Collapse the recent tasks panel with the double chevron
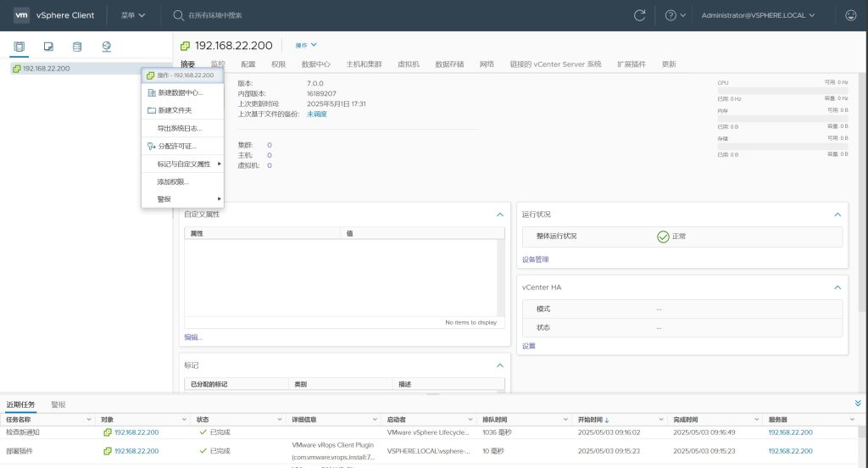 pyautogui.click(x=858, y=404)
